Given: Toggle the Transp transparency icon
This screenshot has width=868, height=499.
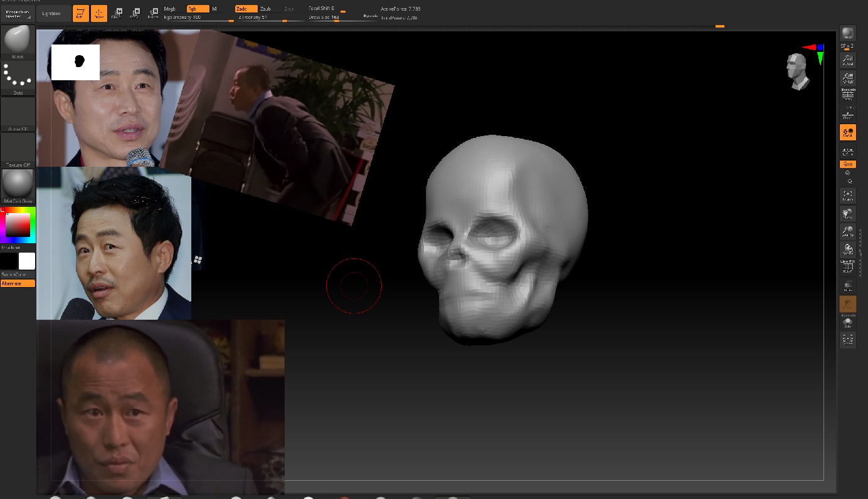Looking at the screenshot, I should point(848,286).
